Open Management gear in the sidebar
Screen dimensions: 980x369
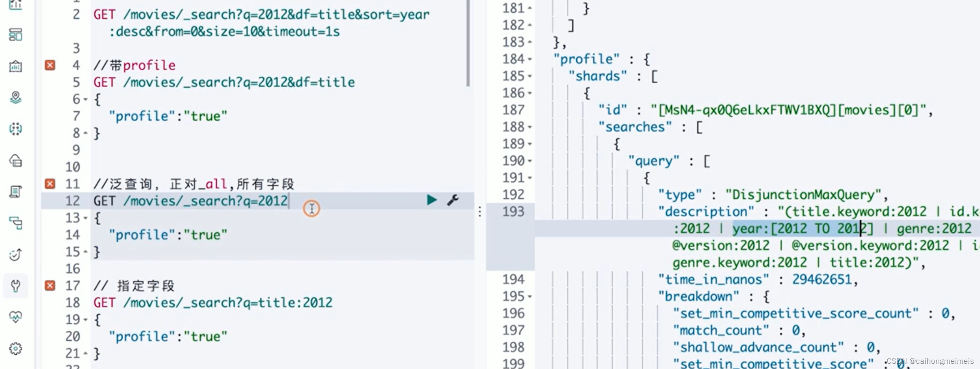15,348
